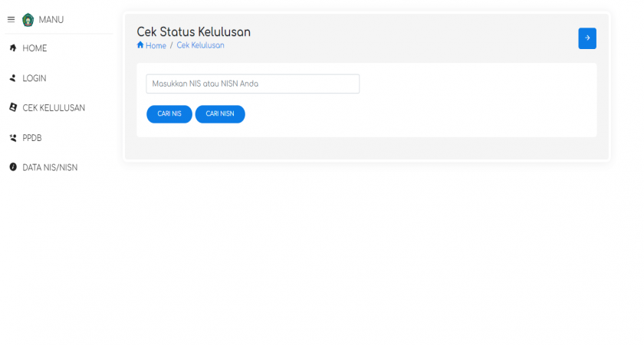The width and height of the screenshot is (644, 345).
Task: Click the breadcrumb house icon
Action: click(140, 44)
